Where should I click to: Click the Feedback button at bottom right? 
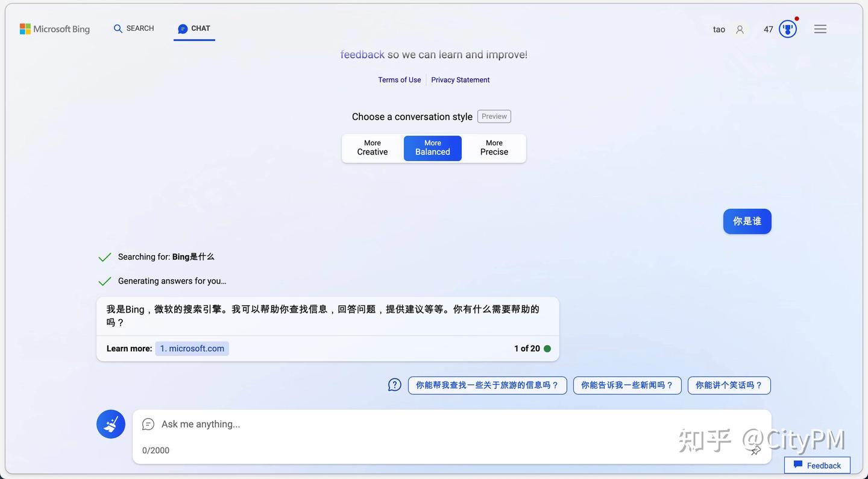(x=817, y=465)
